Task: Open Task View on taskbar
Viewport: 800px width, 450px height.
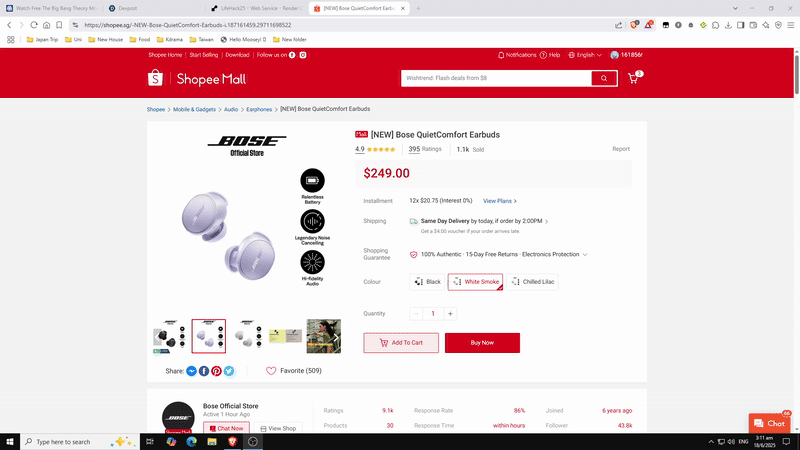Action: coord(150,442)
